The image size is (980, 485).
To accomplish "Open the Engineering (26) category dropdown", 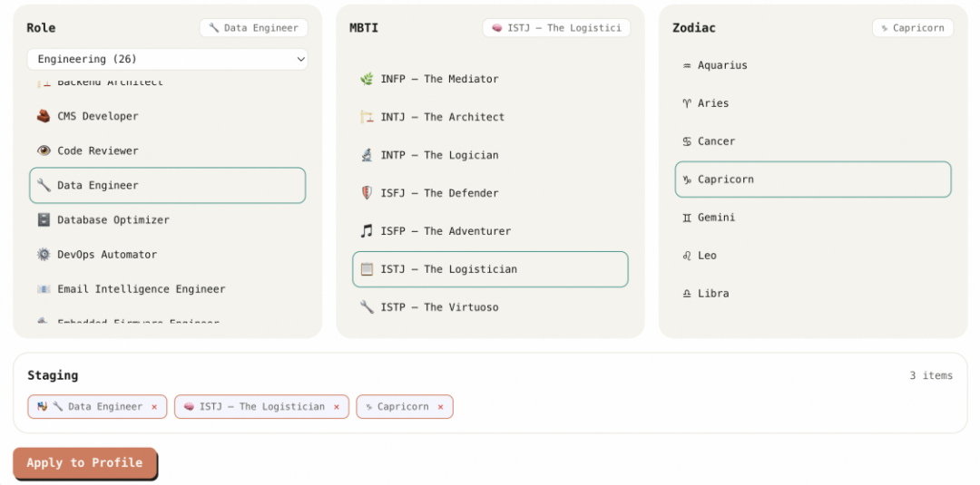I will (x=168, y=59).
